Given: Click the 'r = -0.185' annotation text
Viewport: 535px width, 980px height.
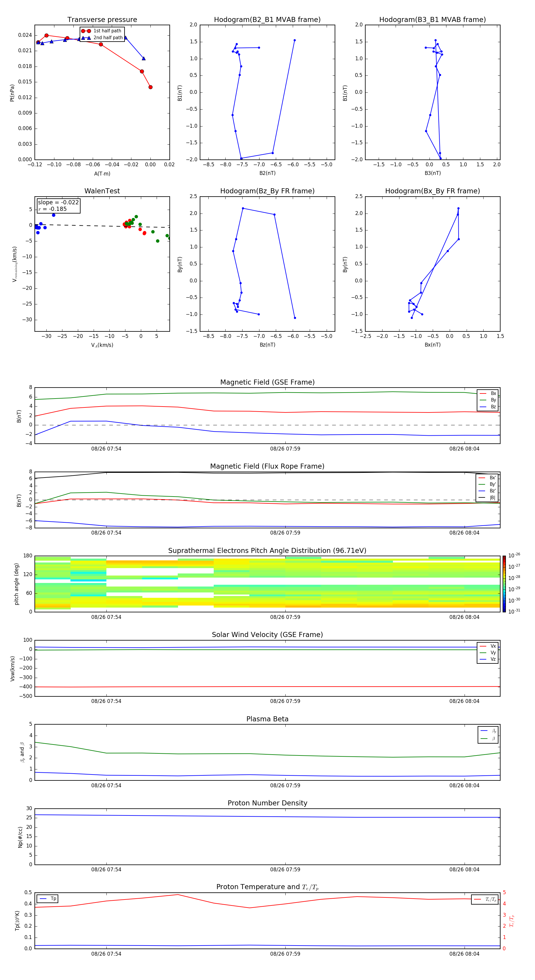Looking at the screenshot, I should click(53, 209).
